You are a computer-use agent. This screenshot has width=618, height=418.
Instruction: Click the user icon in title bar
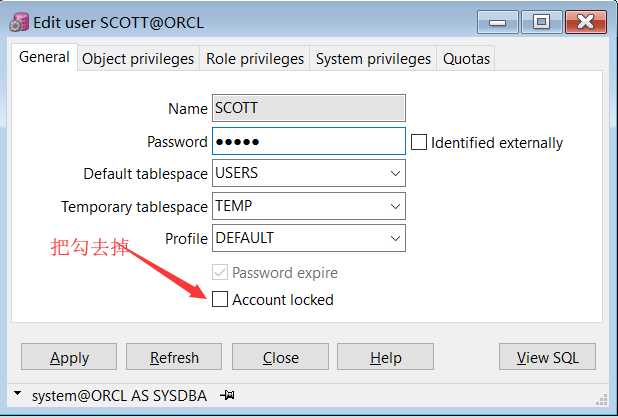19,22
